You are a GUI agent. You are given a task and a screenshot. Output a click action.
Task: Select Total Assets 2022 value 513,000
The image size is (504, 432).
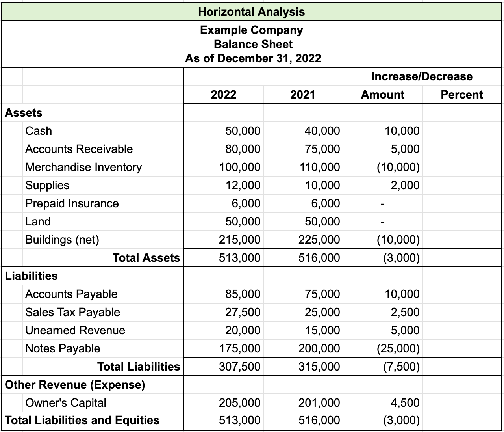(240, 258)
